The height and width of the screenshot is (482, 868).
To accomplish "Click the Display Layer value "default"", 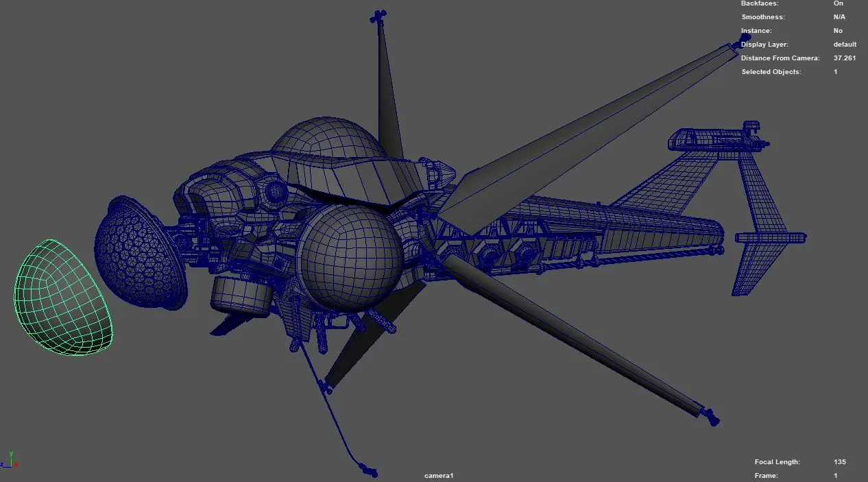I will coord(845,45).
